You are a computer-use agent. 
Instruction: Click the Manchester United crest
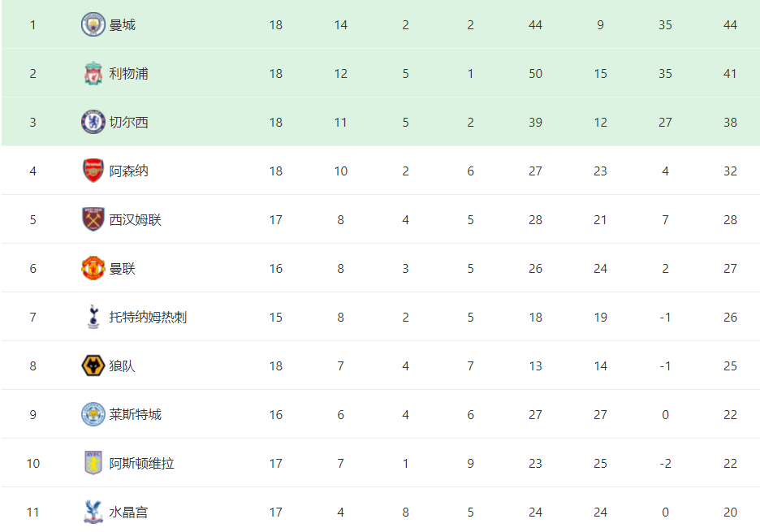tap(93, 268)
